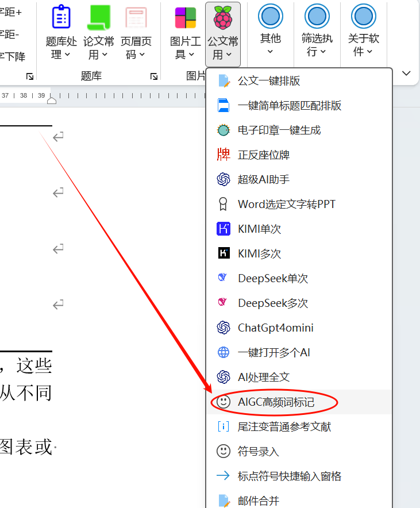Open the 题库 group dialog launcher

154,76
